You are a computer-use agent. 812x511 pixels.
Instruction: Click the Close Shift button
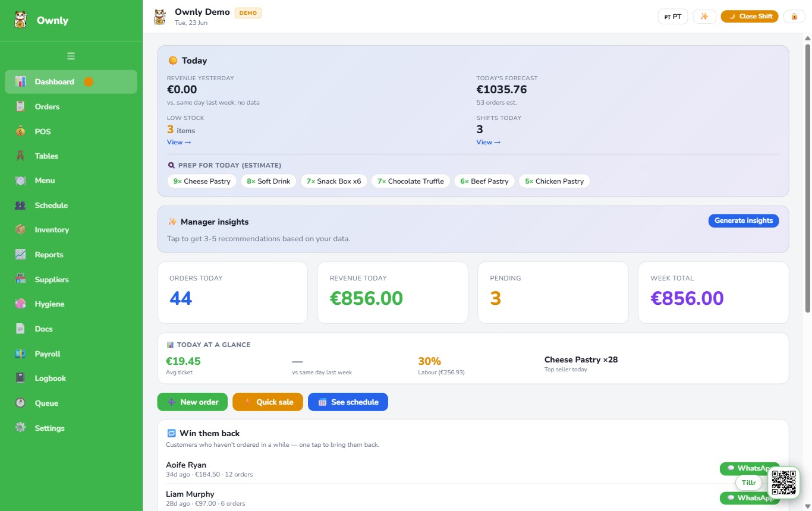(x=750, y=17)
